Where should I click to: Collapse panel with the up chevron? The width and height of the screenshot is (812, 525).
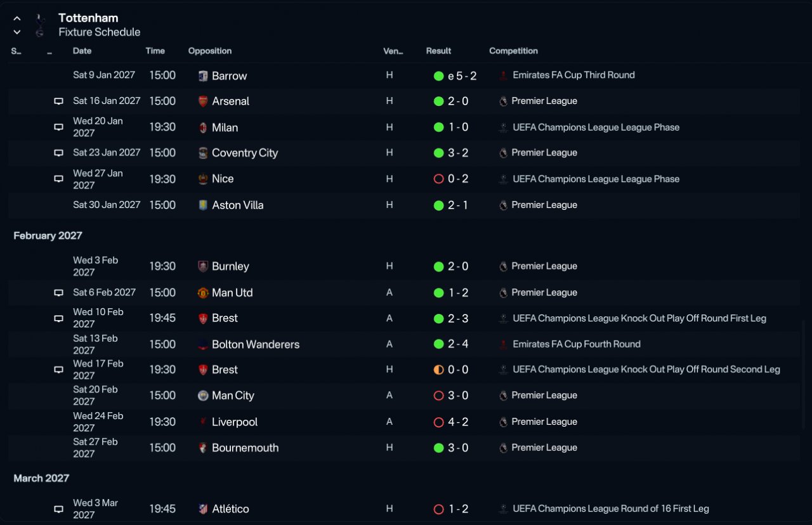17,18
